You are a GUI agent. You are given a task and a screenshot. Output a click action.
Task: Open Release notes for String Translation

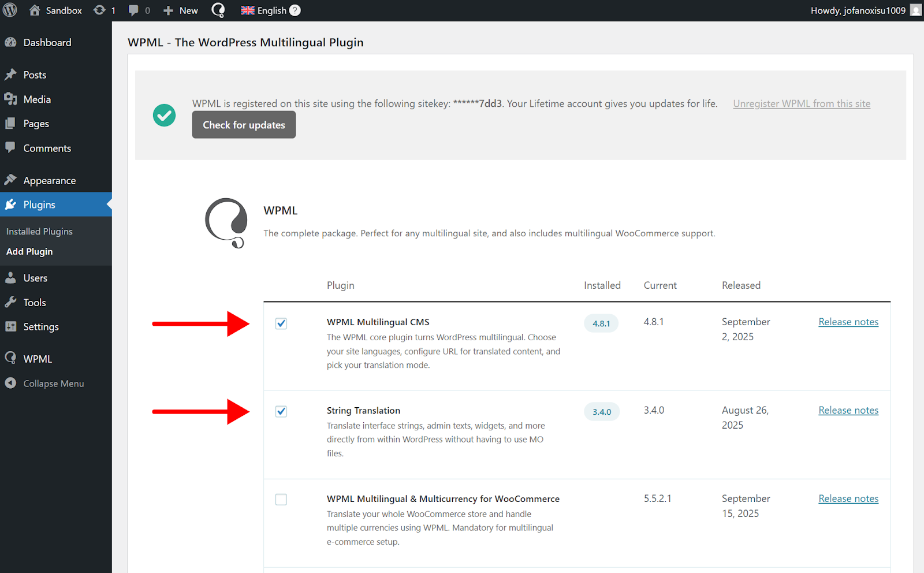(x=848, y=410)
